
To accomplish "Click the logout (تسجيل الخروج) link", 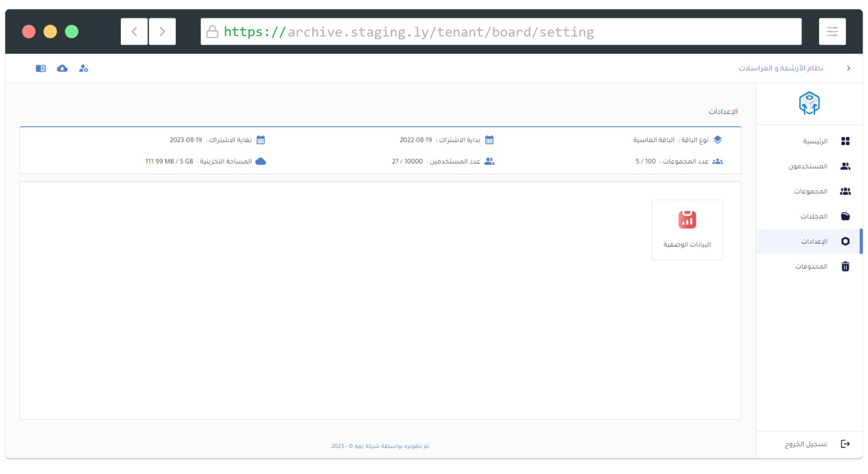I will coord(806,444).
